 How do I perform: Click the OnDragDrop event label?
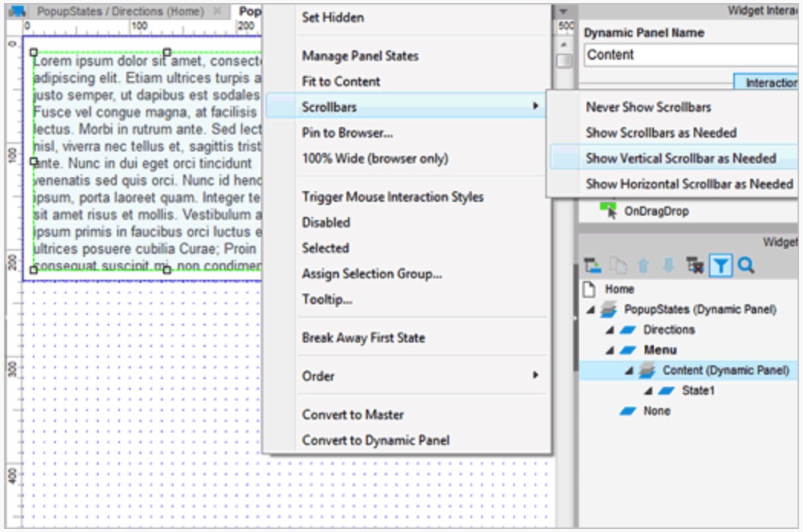coord(656,211)
